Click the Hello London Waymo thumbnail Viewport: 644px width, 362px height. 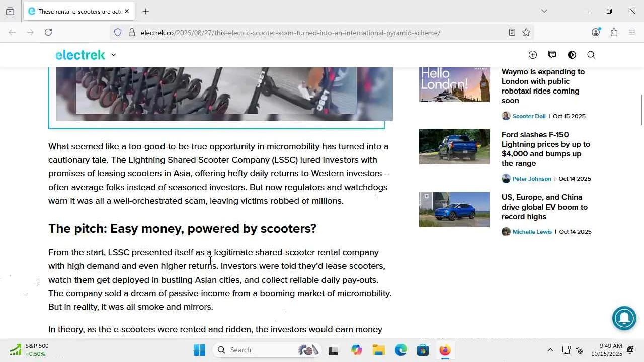(x=454, y=84)
